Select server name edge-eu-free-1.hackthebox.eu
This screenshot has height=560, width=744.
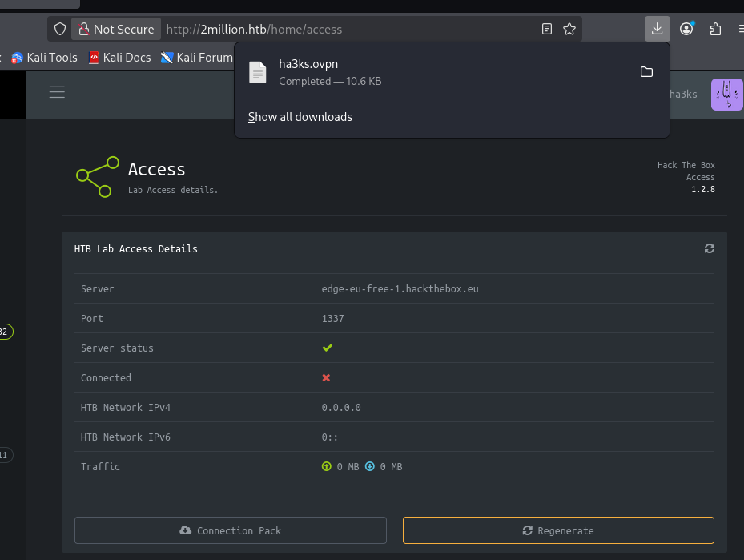(400, 289)
